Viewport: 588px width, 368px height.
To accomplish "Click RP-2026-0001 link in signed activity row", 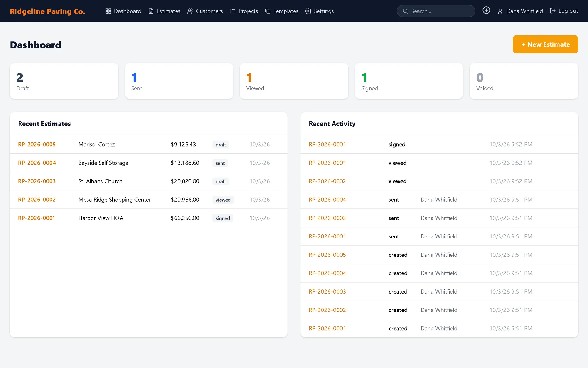I will tap(327, 145).
